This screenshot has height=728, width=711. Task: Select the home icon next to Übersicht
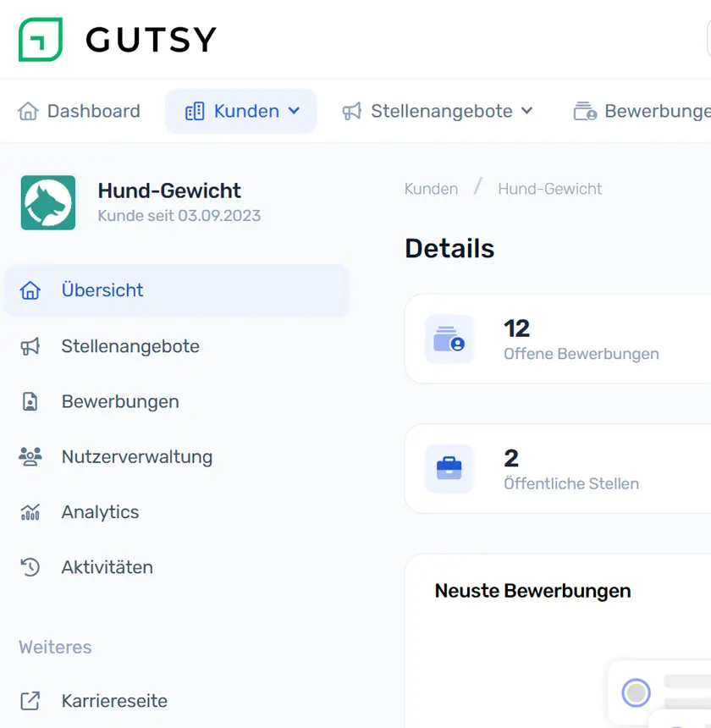click(x=31, y=290)
